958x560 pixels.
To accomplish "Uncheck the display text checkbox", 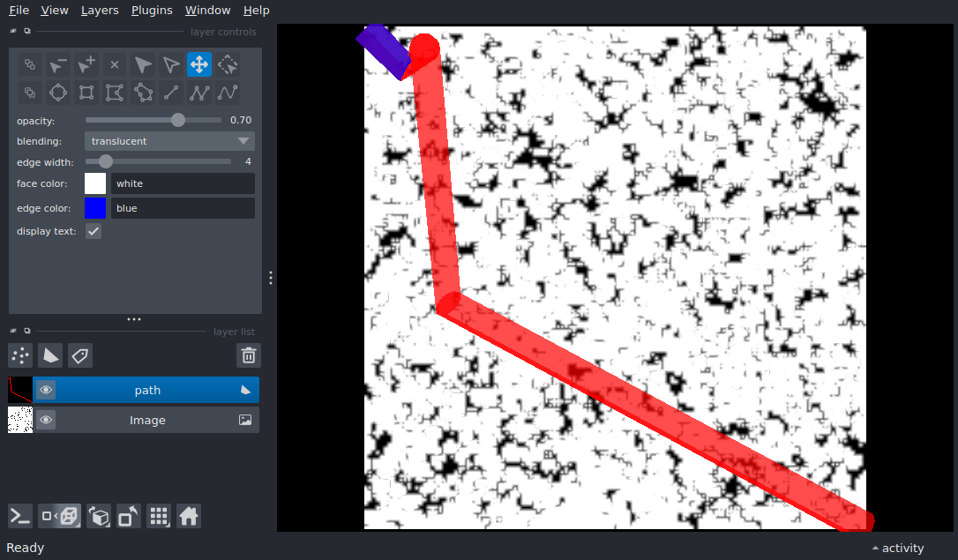I will 94,231.
